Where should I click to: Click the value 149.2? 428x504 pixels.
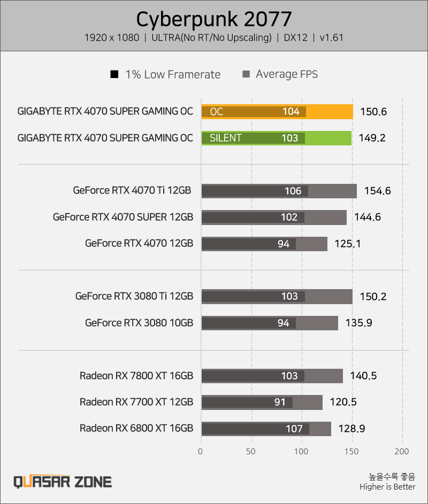(372, 138)
